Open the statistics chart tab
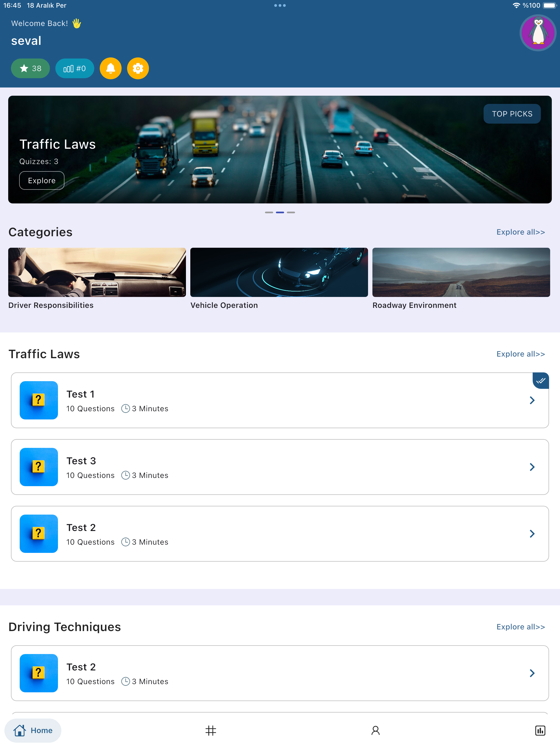 point(540,730)
